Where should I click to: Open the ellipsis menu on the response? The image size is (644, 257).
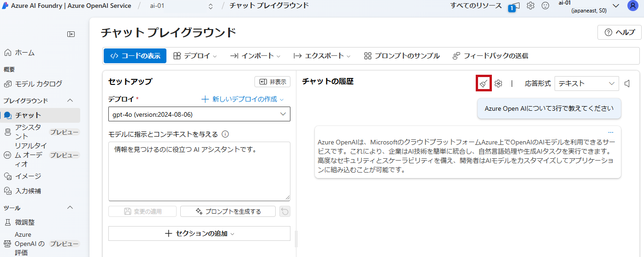tap(611, 132)
